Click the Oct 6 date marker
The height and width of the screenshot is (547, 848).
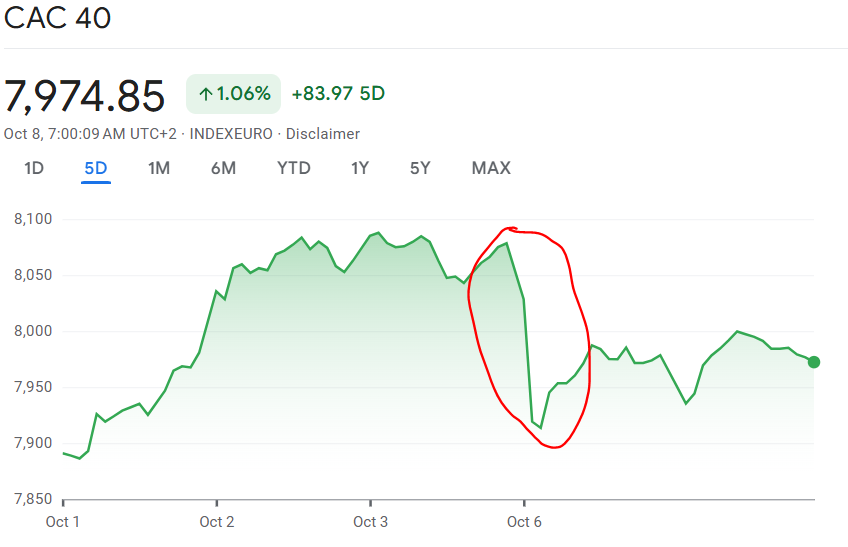pos(524,521)
